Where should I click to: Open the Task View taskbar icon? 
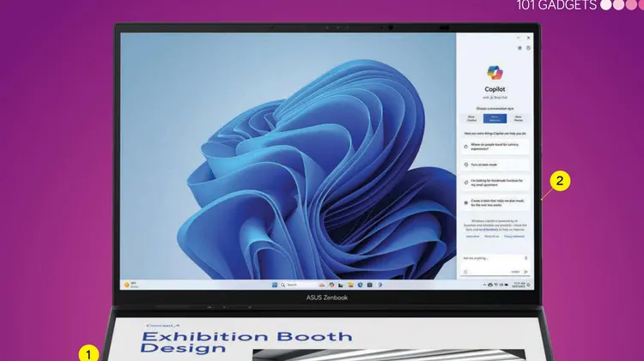point(341,285)
